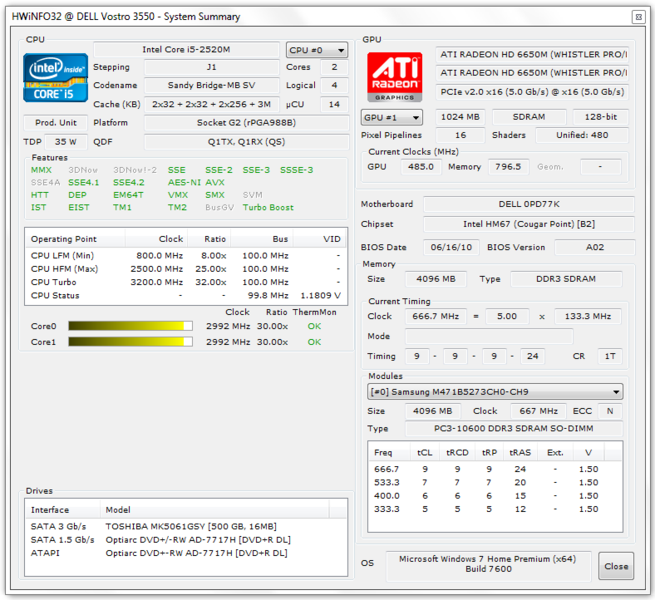Click the Interface column header in Drives

click(x=63, y=510)
